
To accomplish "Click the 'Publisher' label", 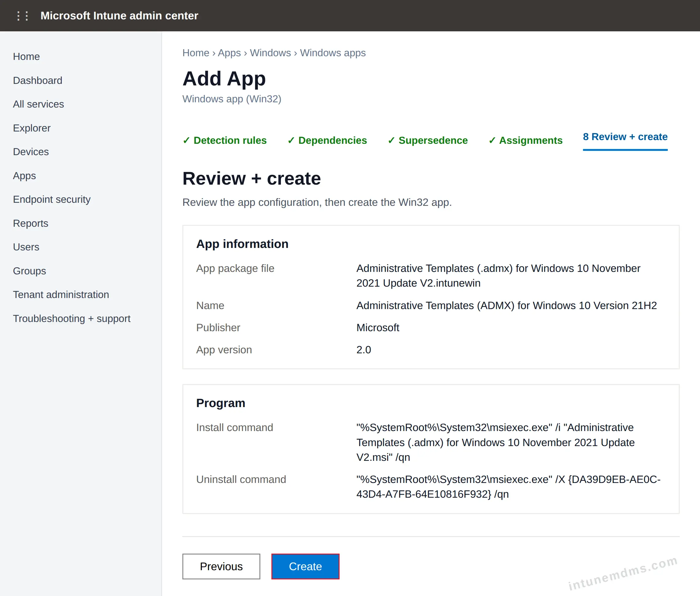I will tap(218, 328).
